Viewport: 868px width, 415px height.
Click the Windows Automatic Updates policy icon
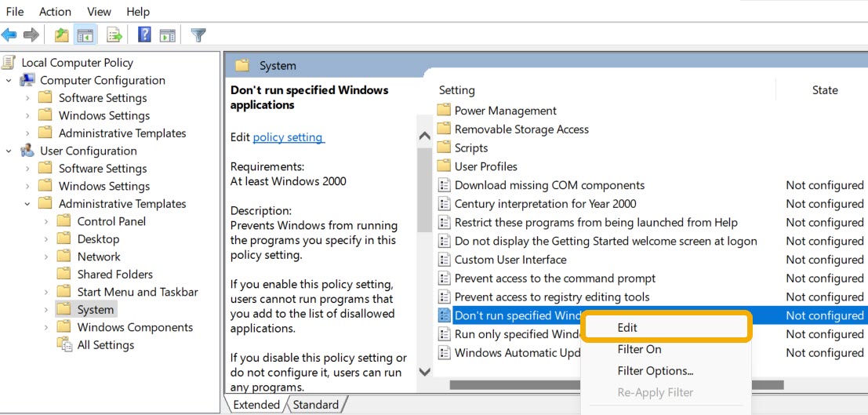click(x=444, y=352)
